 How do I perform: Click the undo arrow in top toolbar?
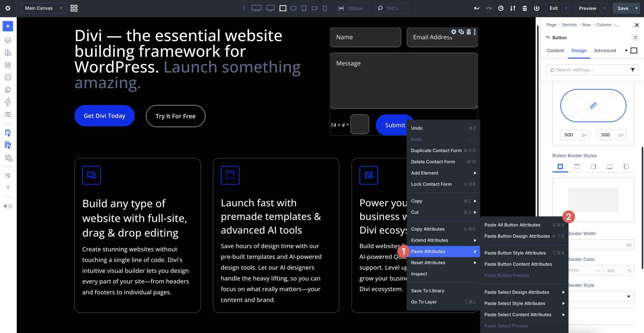476,8
